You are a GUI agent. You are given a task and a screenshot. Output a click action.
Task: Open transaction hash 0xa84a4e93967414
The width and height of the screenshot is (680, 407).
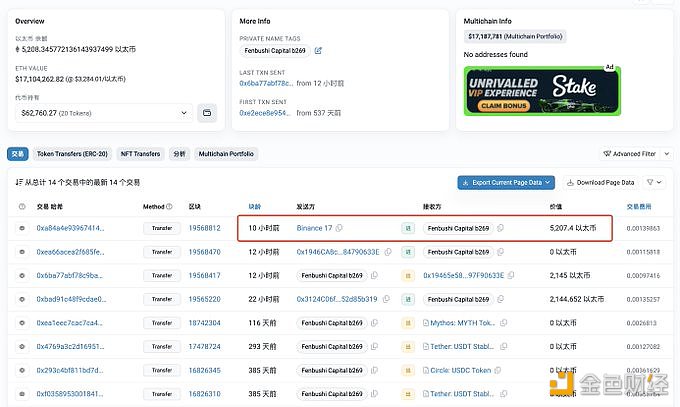[70, 228]
